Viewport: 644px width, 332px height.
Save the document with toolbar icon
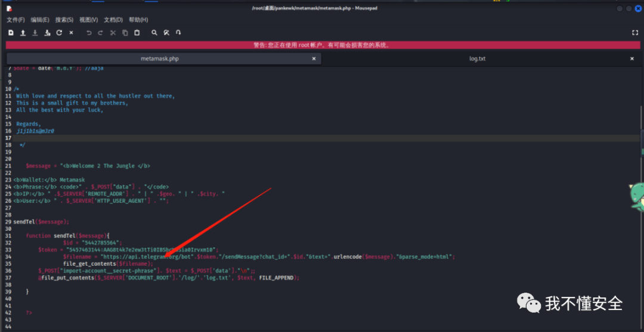(35, 33)
